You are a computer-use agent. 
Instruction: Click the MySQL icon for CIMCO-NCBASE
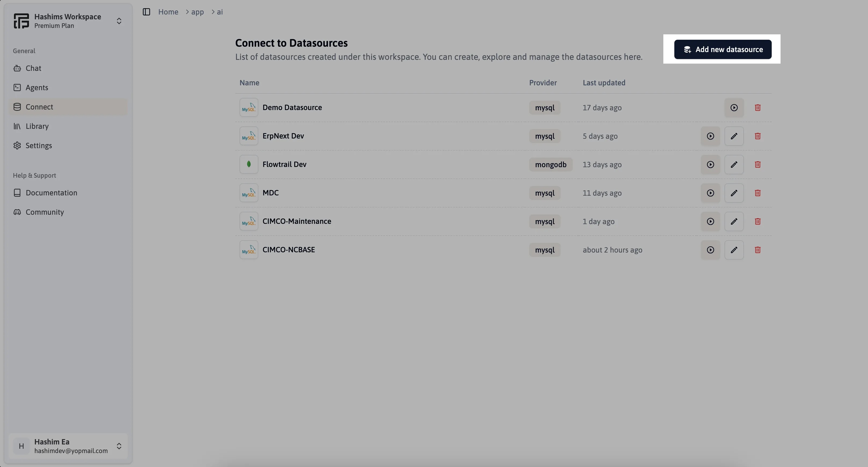[x=249, y=250]
